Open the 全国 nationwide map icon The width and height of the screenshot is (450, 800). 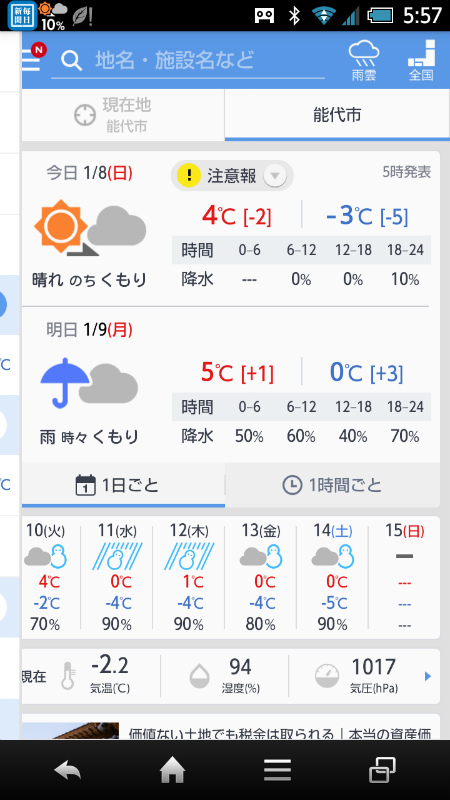pyautogui.click(x=421, y=61)
